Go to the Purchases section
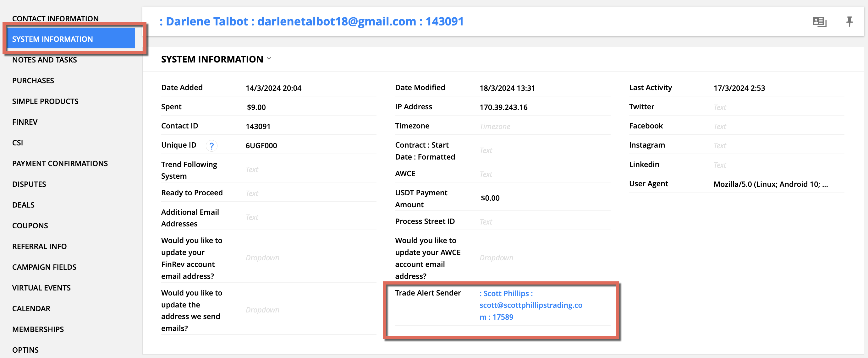Viewport: 868px width, 358px height. point(33,80)
